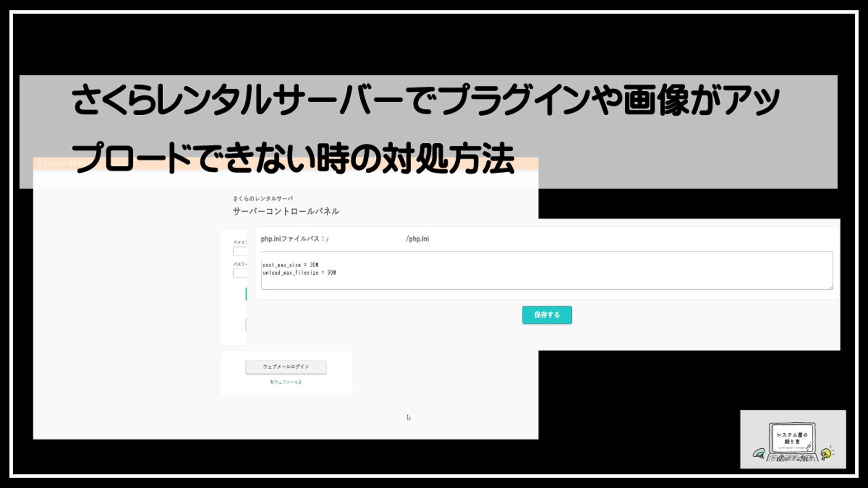Click inside the php.ini settings text area

pyautogui.click(x=547, y=270)
